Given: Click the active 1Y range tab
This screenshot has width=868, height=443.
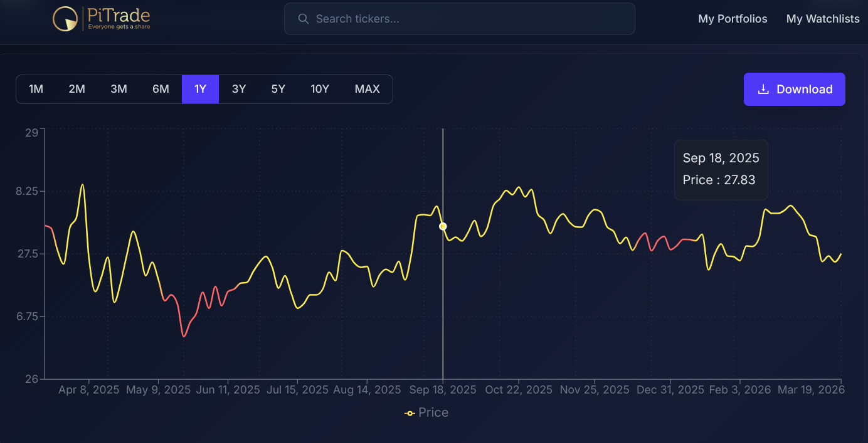Looking at the screenshot, I should click(x=200, y=89).
